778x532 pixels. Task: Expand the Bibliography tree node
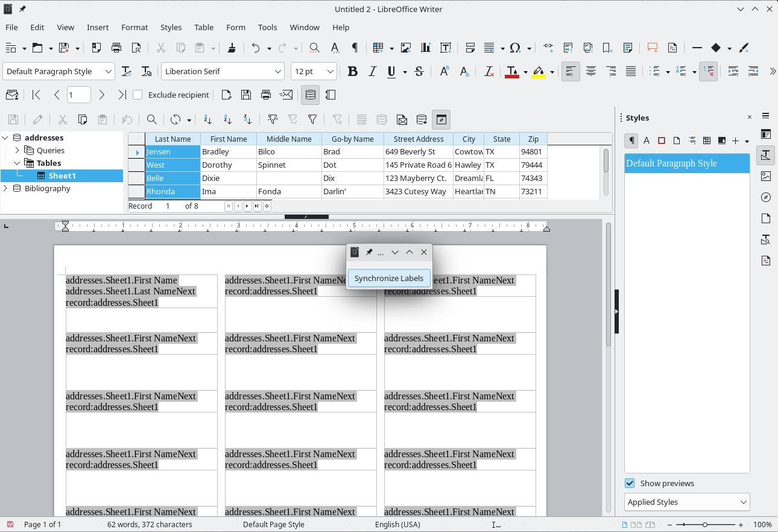pos(5,188)
